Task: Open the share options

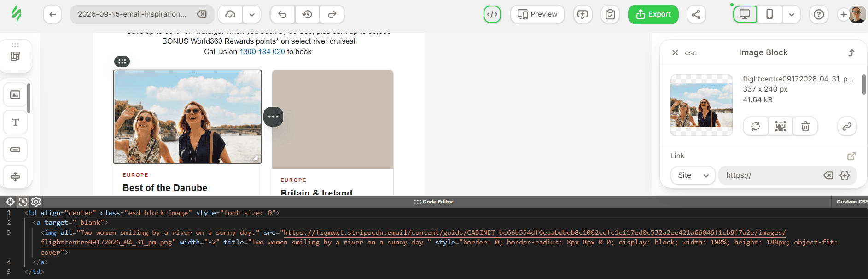Action: [x=696, y=14]
